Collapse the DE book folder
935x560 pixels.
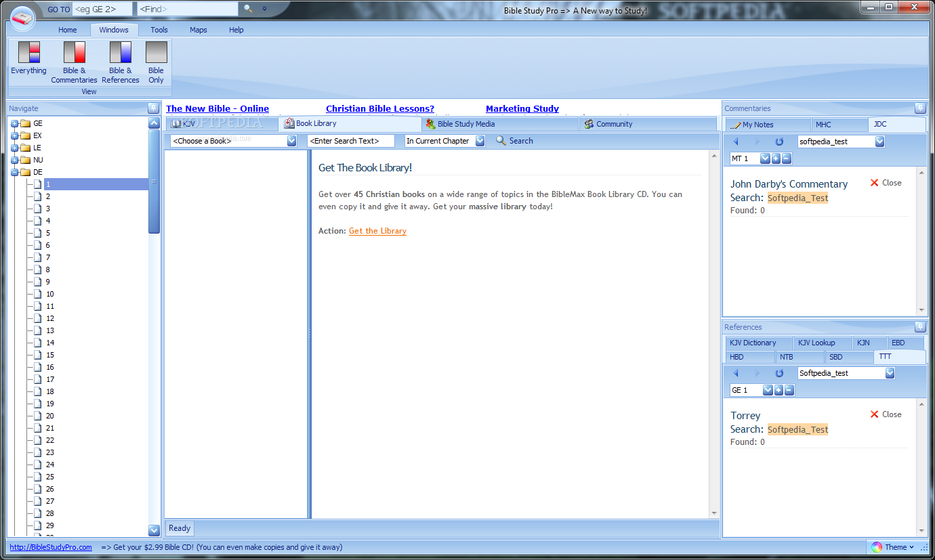point(15,173)
